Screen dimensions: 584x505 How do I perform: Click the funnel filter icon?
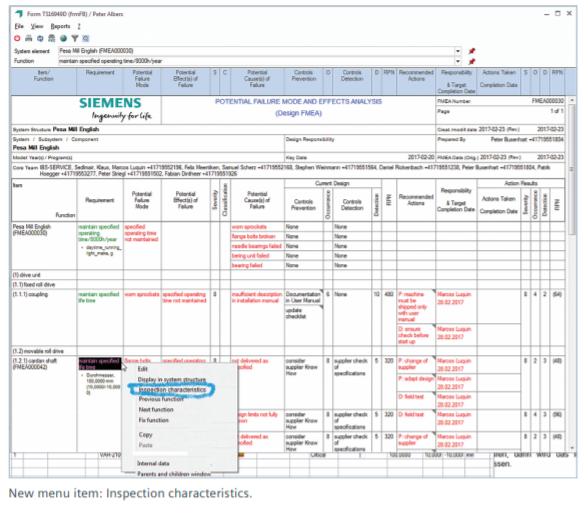(x=75, y=38)
